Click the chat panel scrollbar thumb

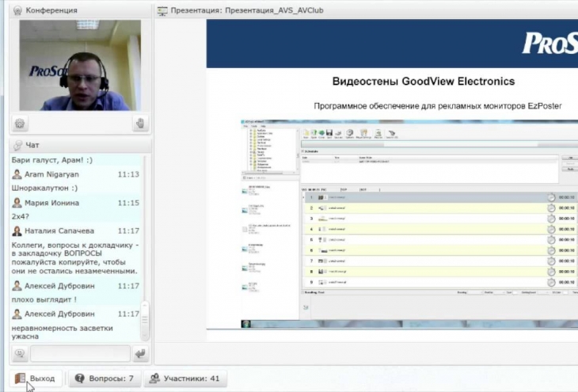(145, 320)
